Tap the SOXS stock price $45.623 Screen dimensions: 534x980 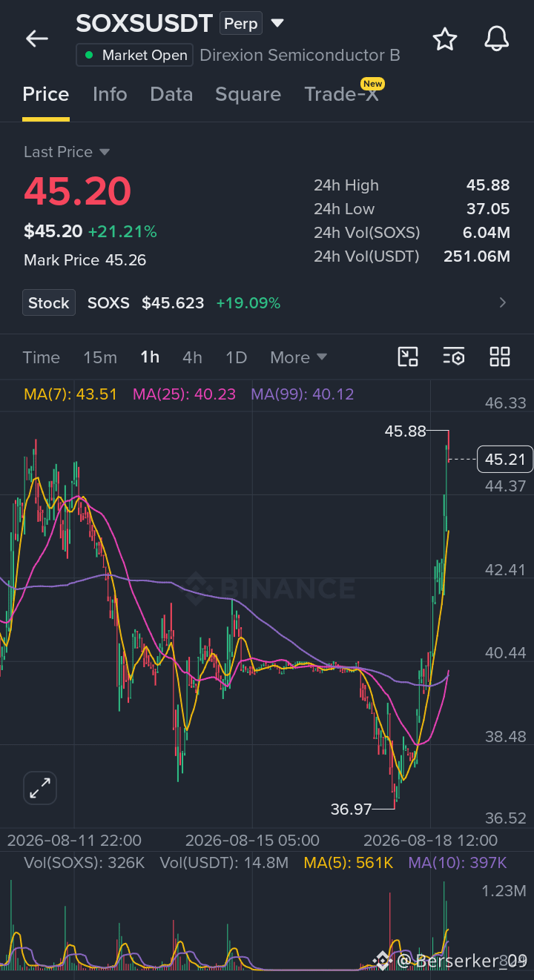click(x=173, y=303)
